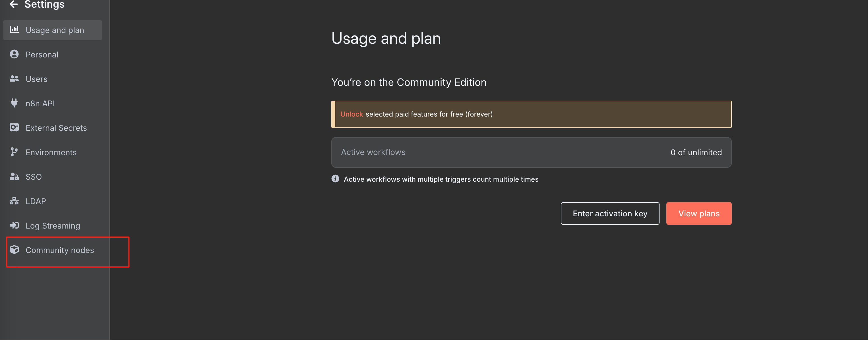Image resolution: width=868 pixels, height=340 pixels.
Task: Click the Log Streaming arrow icon
Action: tap(14, 225)
